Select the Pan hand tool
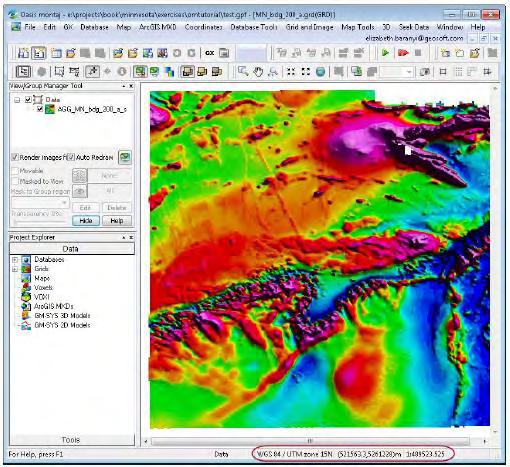The height and width of the screenshot is (467, 510). pos(258,72)
